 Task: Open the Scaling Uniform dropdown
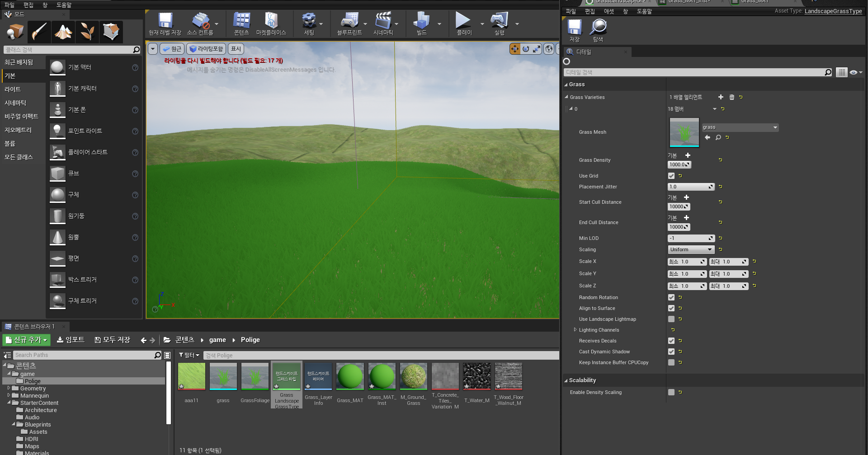click(x=691, y=249)
